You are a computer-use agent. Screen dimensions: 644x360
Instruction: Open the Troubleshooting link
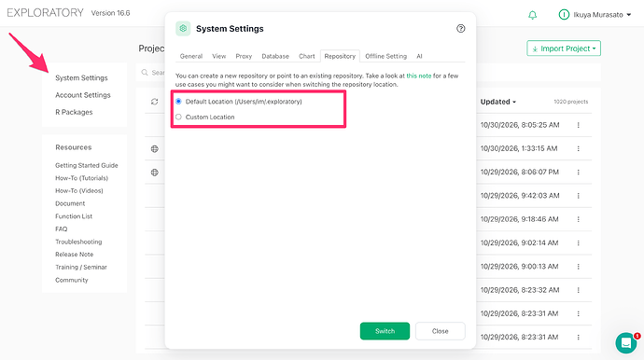point(78,242)
